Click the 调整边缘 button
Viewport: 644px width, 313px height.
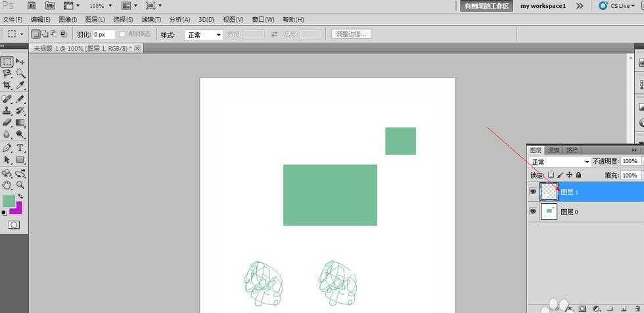pyautogui.click(x=352, y=34)
